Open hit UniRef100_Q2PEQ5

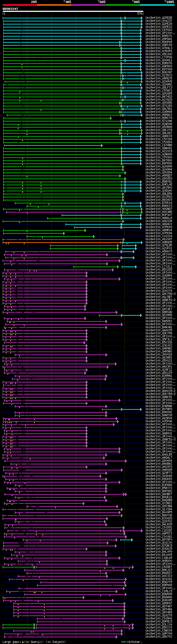point(159,18)
